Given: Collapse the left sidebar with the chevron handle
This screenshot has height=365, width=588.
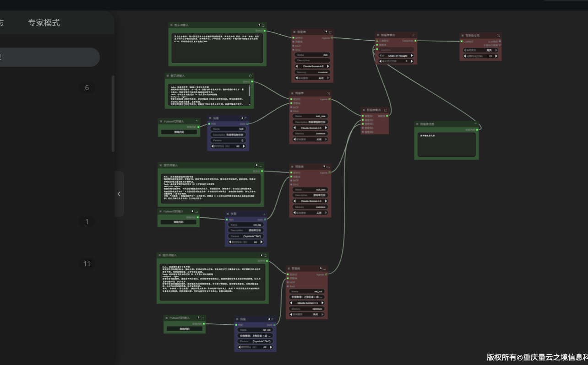Looking at the screenshot, I should [119, 194].
